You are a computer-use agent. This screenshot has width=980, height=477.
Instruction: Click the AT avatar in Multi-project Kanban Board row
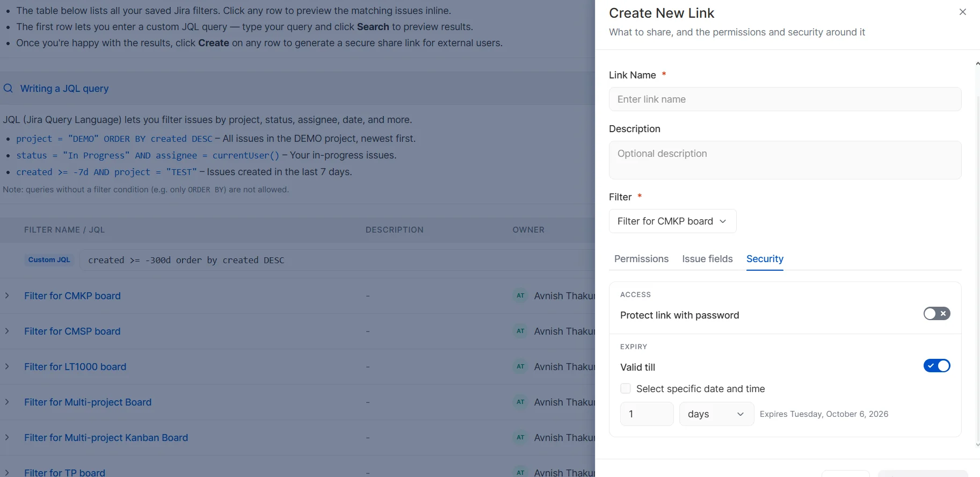[x=520, y=437]
